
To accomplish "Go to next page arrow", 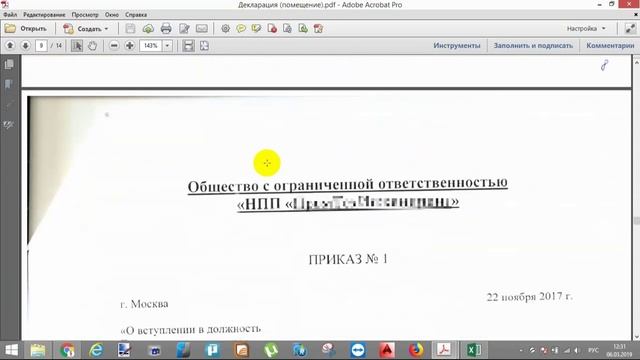I will click(x=25, y=46).
